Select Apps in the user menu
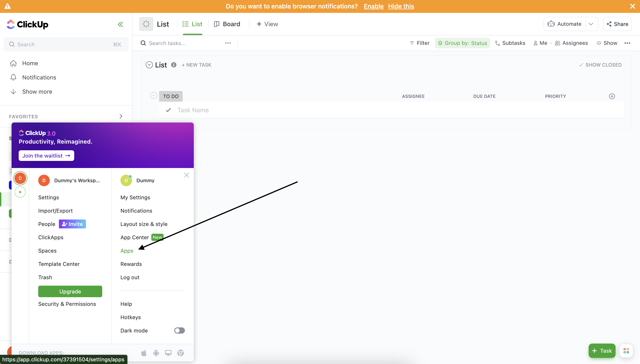640x364 pixels. pyautogui.click(x=127, y=251)
